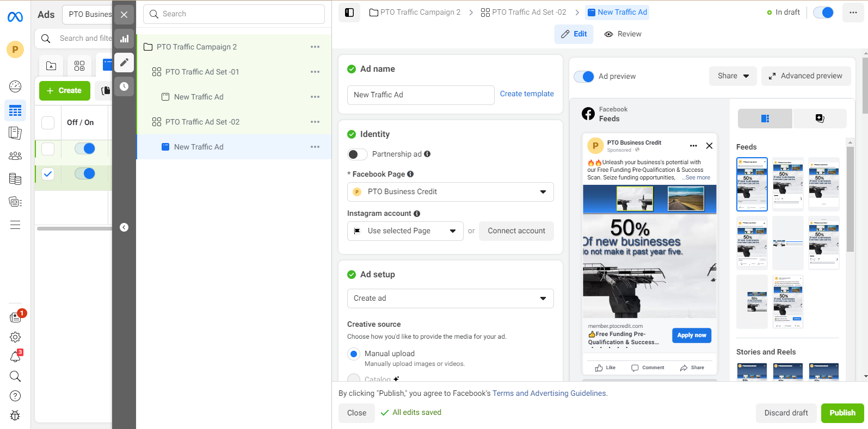The width and height of the screenshot is (868, 429).
Task: Click the tree panel Search field
Action: [x=234, y=14]
